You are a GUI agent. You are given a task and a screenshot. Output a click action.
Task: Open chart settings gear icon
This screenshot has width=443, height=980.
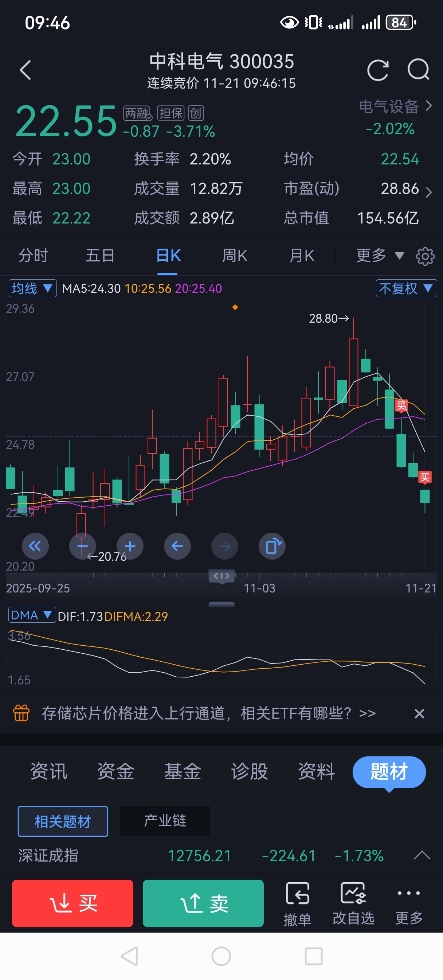tap(425, 256)
